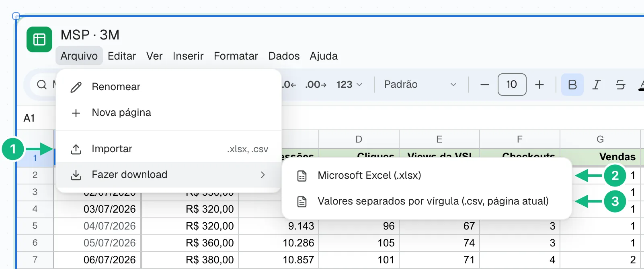The width and height of the screenshot is (644, 269).
Task: Click the MSP · 3M document title
Action: (90, 35)
